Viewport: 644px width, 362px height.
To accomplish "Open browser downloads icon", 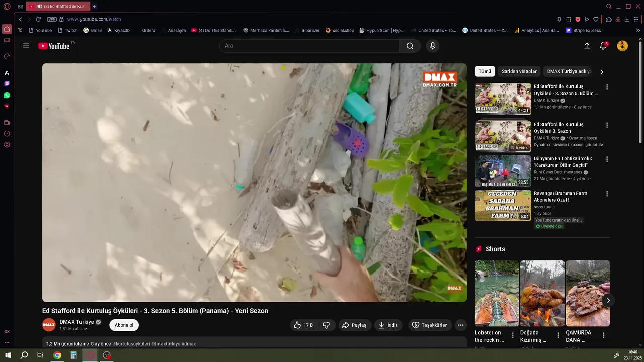I will [x=627, y=19].
